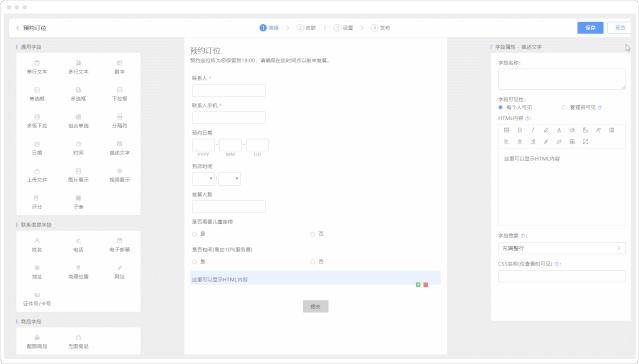Add a 图片展示 field

[x=78, y=176]
